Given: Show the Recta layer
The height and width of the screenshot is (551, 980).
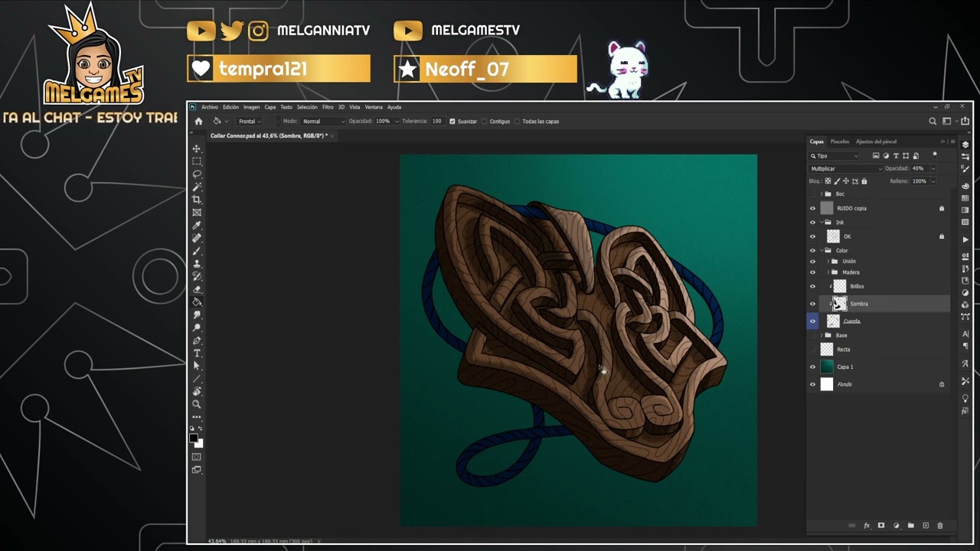Looking at the screenshot, I should [x=812, y=349].
